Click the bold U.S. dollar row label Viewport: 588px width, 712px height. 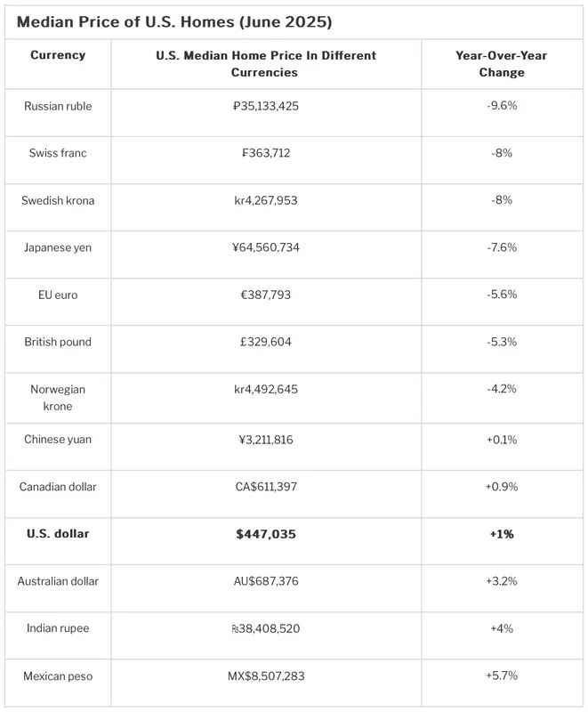58,533
